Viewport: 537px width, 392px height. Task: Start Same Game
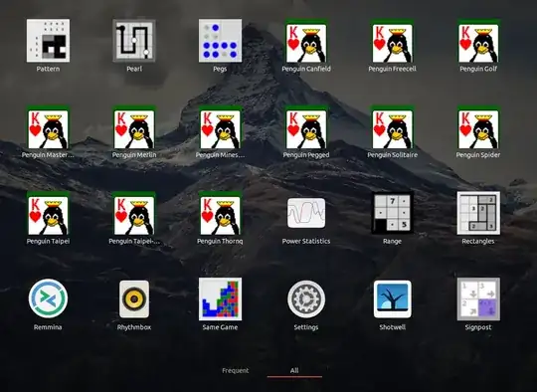pyautogui.click(x=220, y=299)
